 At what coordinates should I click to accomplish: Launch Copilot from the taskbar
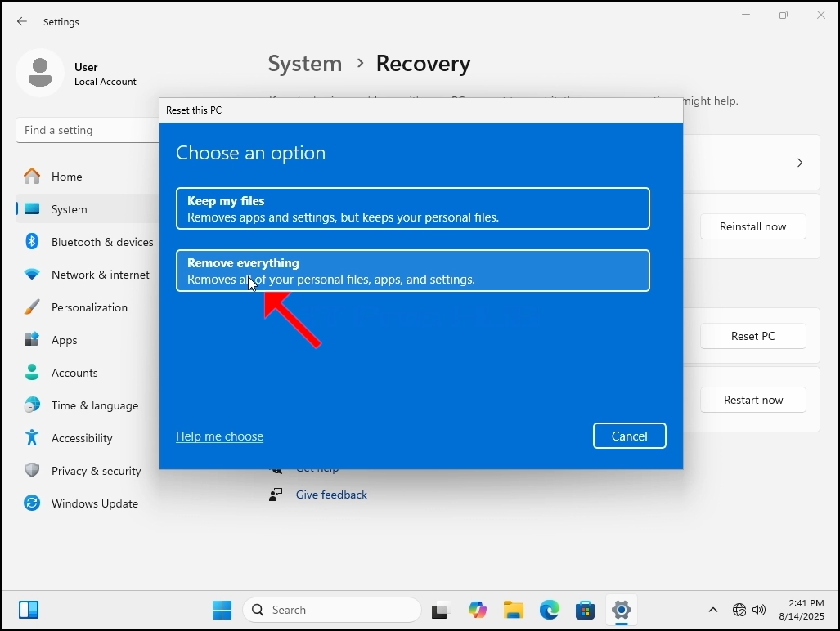point(478,610)
